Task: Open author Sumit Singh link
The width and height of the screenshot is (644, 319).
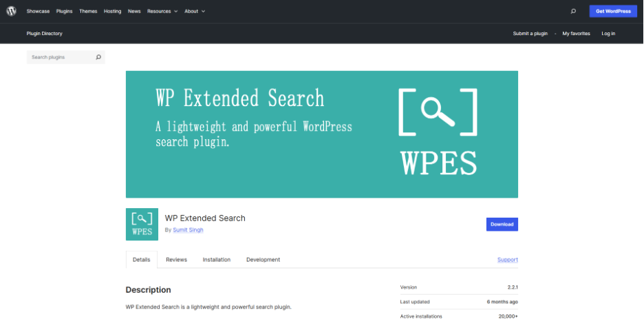Action: 188,230
